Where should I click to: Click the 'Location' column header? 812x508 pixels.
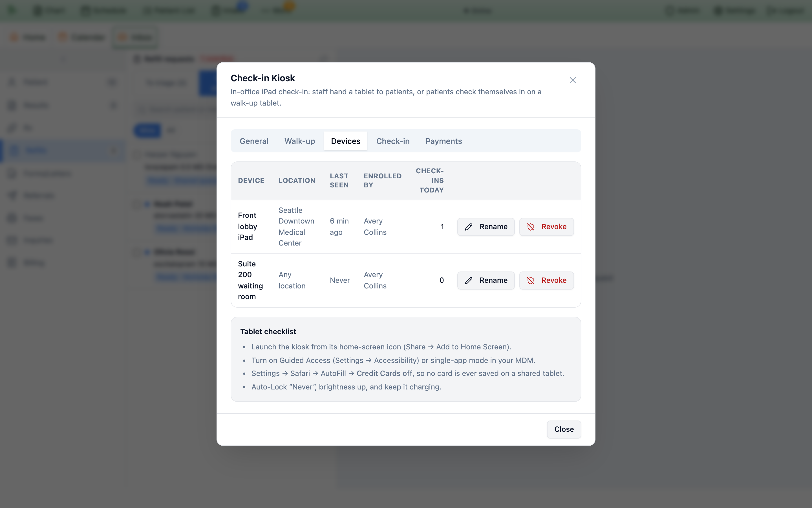click(297, 180)
